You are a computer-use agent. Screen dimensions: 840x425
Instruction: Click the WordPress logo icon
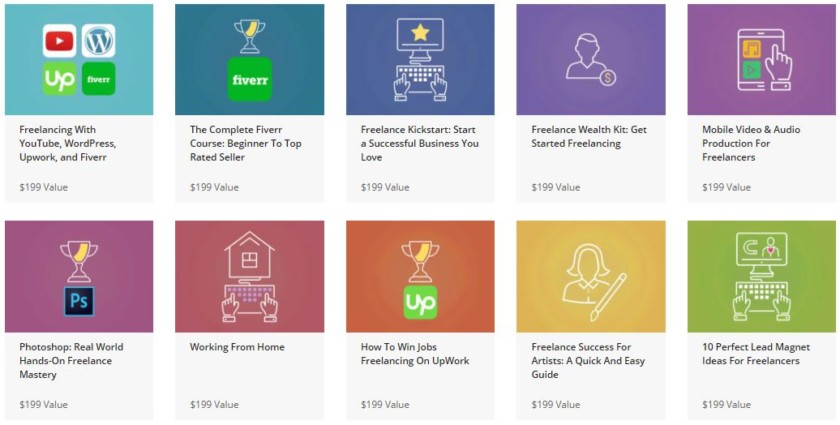98,42
